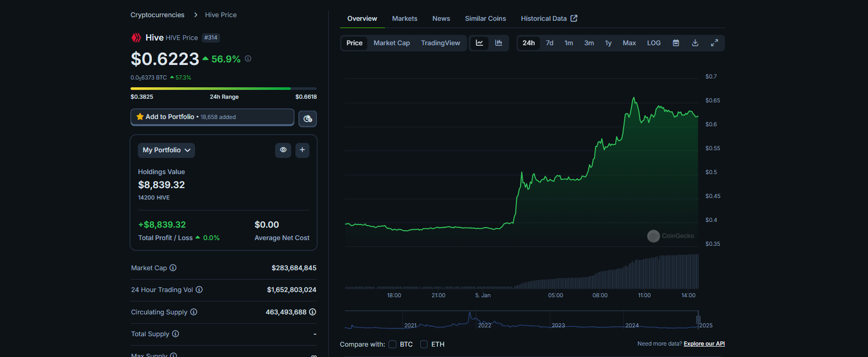Select the Max time range
Viewport: 868px width, 357px height.
[x=629, y=43]
